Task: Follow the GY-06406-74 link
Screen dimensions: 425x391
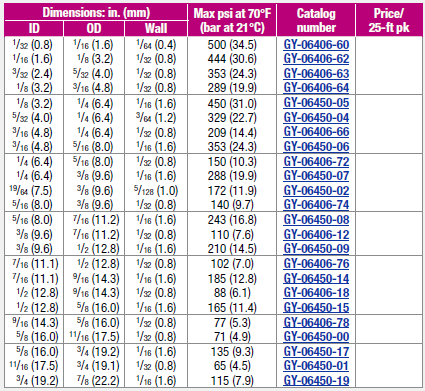Action: click(316, 205)
